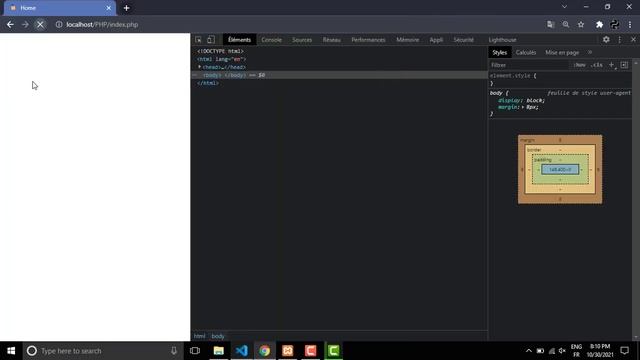Open the tab search chevron in title bar
Screen dimensions: 640x360
[x=564, y=7]
